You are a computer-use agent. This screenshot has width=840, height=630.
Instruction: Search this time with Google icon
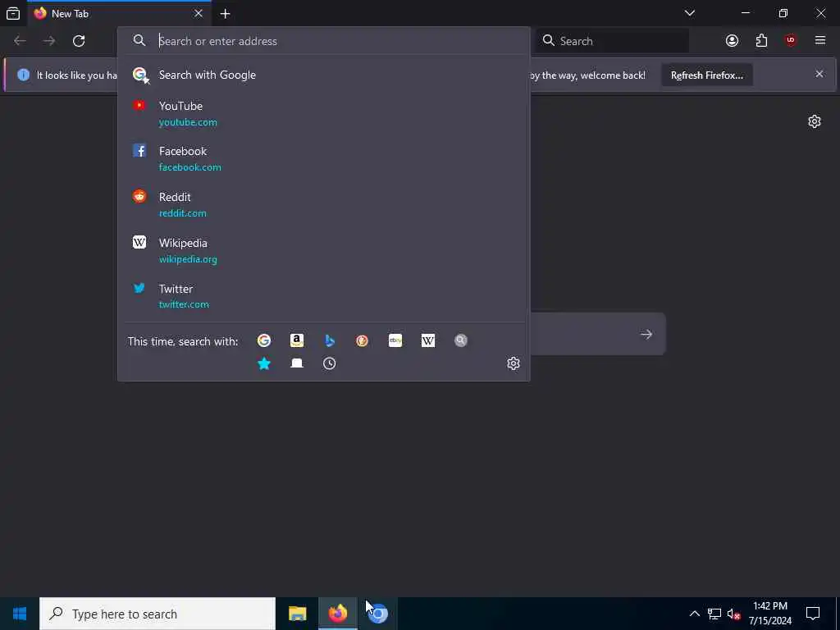click(264, 340)
